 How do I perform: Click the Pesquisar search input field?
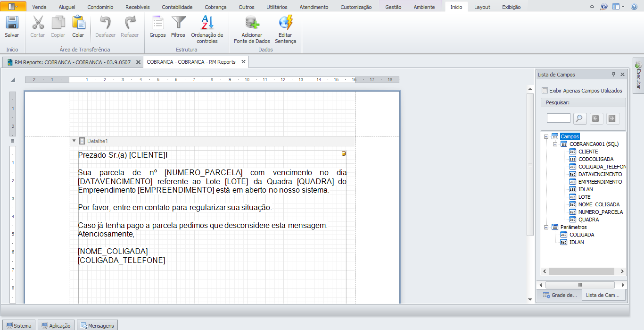click(x=559, y=118)
